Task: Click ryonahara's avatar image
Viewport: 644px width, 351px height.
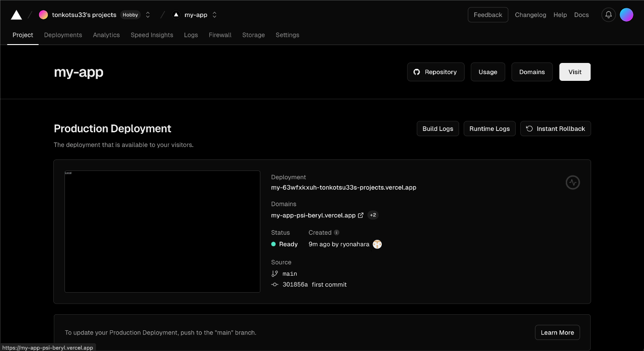Action: pyautogui.click(x=377, y=244)
